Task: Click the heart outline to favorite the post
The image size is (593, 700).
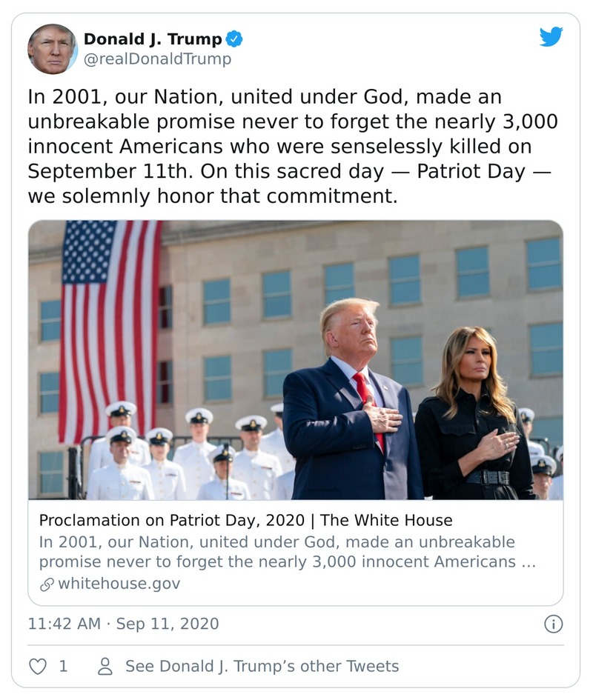Action: click(x=38, y=666)
